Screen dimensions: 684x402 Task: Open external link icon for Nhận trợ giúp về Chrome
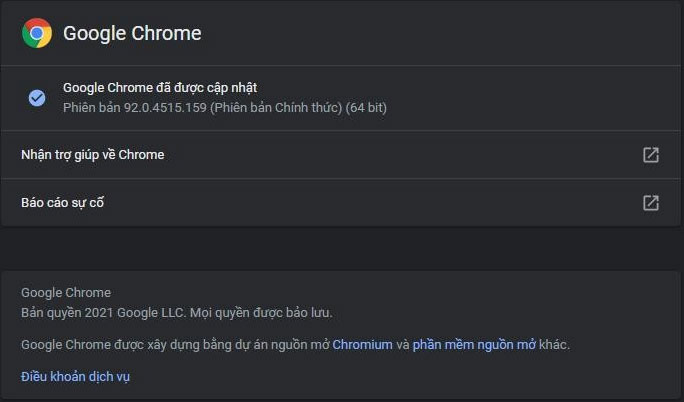pos(651,155)
